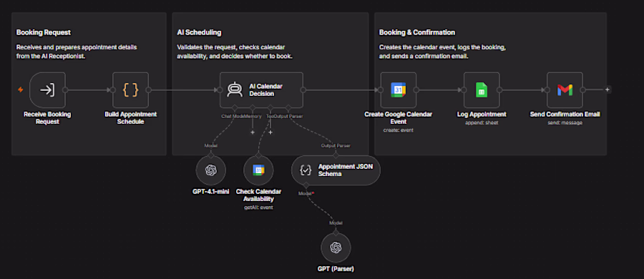Select the Create Google Calendar Event node
The height and width of the screenshot is (279, 644).
click(399, 90)
